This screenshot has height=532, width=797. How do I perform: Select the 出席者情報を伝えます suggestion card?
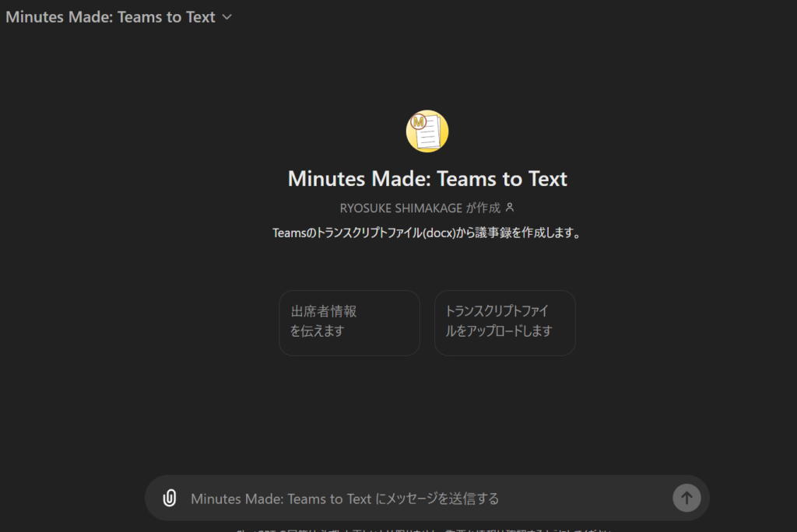[349, 323]
